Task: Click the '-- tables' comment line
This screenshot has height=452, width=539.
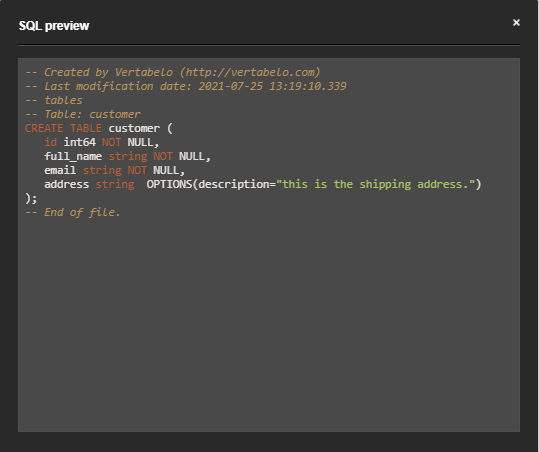Action: [x=54, y=100]
